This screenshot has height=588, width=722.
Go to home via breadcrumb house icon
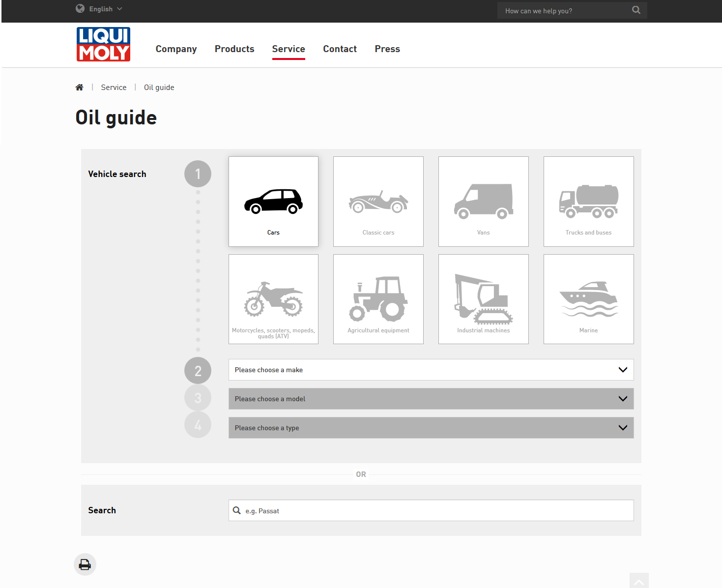(79, 88)
